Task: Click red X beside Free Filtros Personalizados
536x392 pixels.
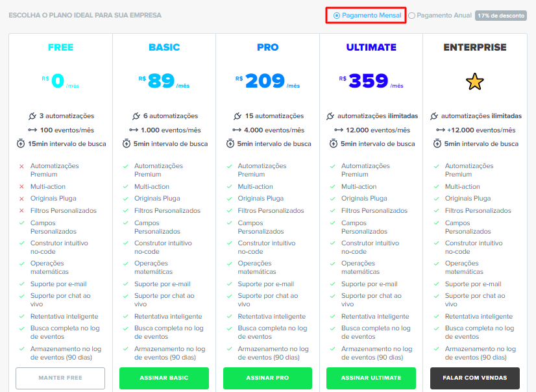Action: point(21,211)
